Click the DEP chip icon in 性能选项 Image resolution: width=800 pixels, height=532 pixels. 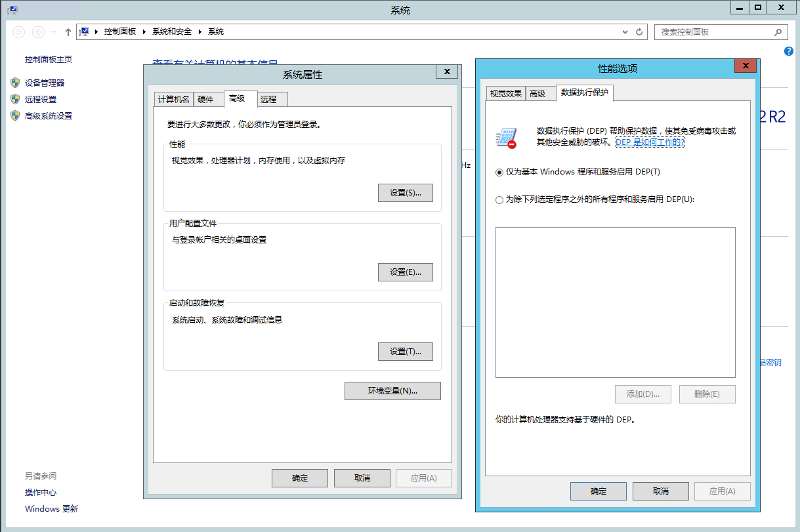506,138
